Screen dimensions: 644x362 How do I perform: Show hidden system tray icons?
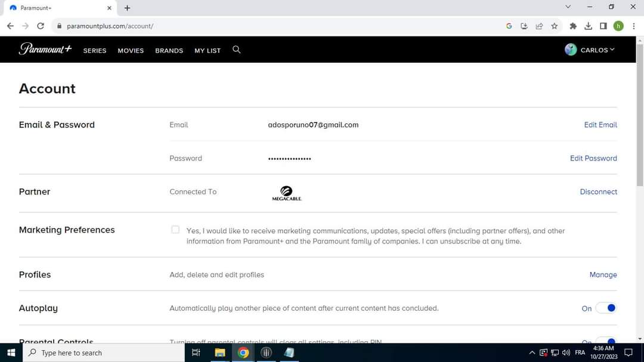tap(532, 352)
